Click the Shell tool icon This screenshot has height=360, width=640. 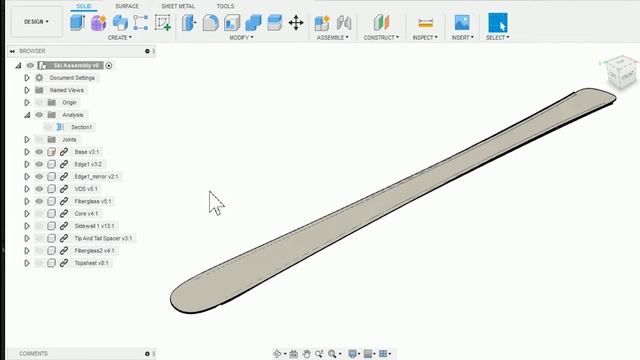(x=232, y=23)
